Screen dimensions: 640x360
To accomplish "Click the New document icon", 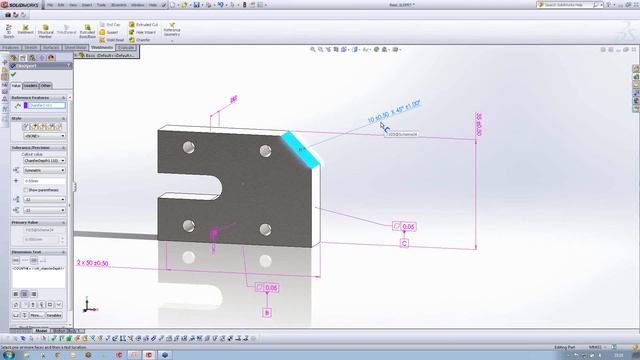I will [x=172, y=5].
